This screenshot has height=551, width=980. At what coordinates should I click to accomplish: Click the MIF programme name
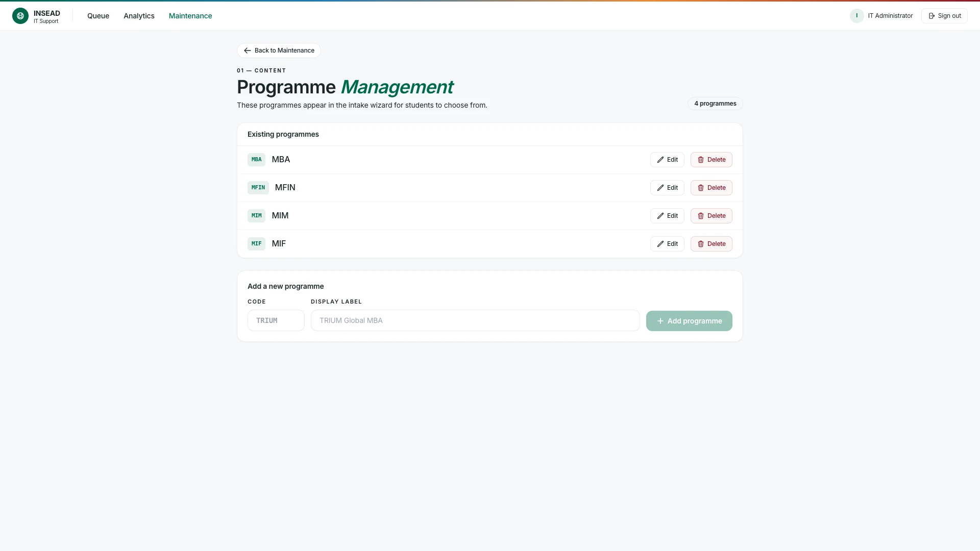(x=279, y=244)
